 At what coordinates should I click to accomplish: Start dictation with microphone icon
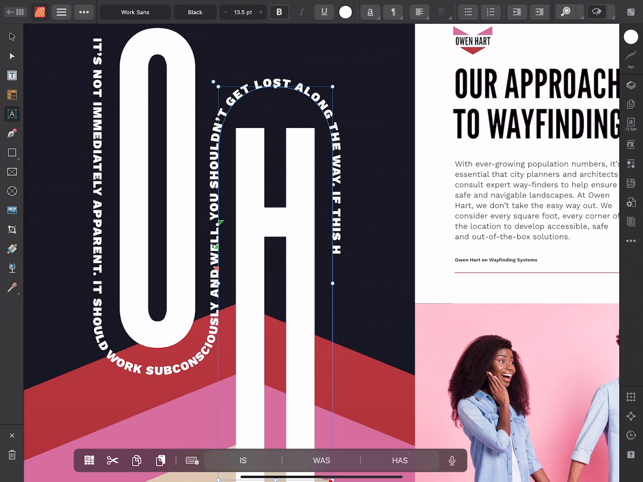[x=452, y=461]
